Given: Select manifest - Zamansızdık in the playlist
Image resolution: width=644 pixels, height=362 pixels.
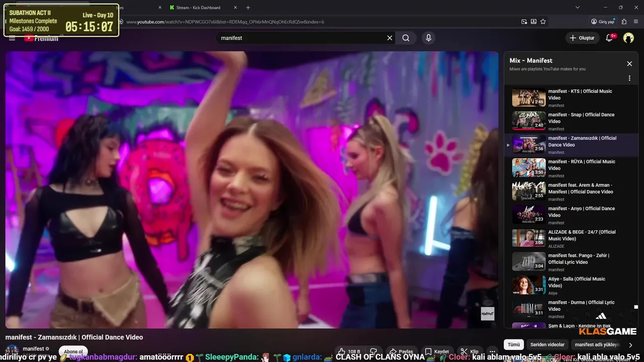Looking at the screenshot, I should [x=571, y=145].
